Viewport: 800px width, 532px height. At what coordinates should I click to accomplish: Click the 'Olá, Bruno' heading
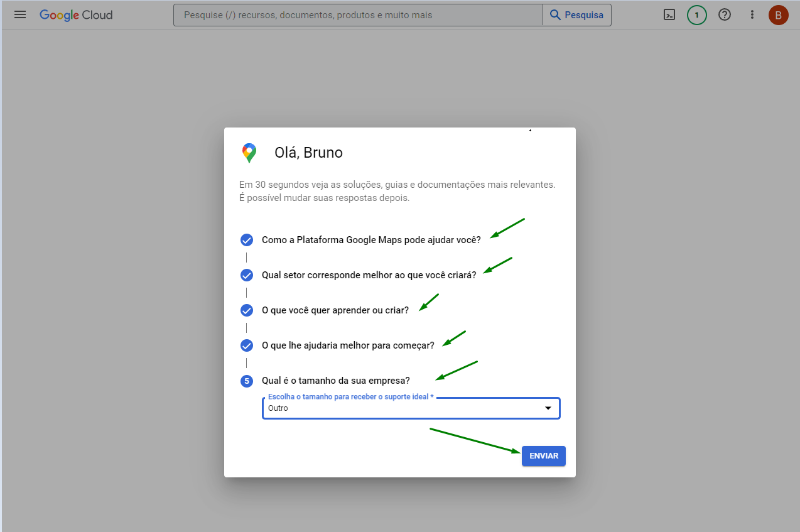[x=308, y=153]
